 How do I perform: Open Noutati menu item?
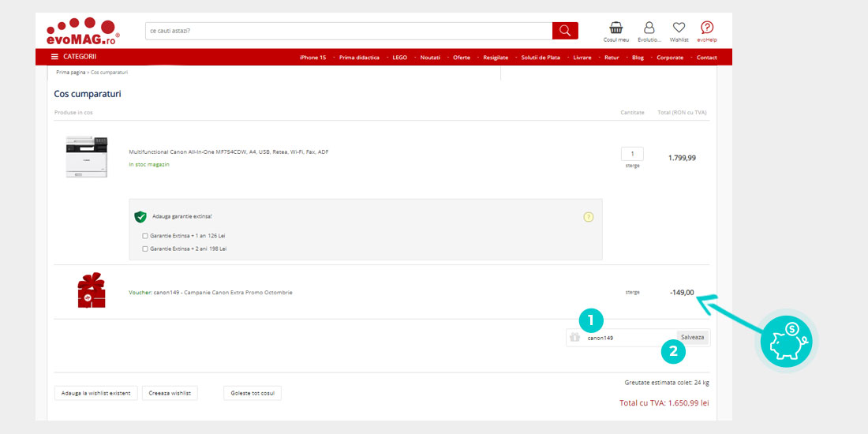(430, 58)
